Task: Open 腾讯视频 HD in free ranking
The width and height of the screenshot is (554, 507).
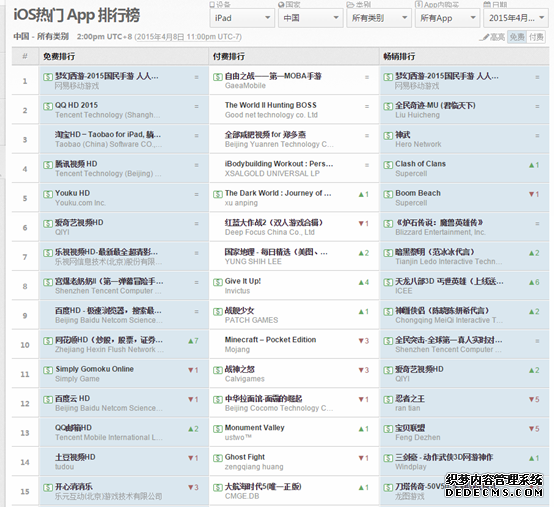Action: (76, 164)
